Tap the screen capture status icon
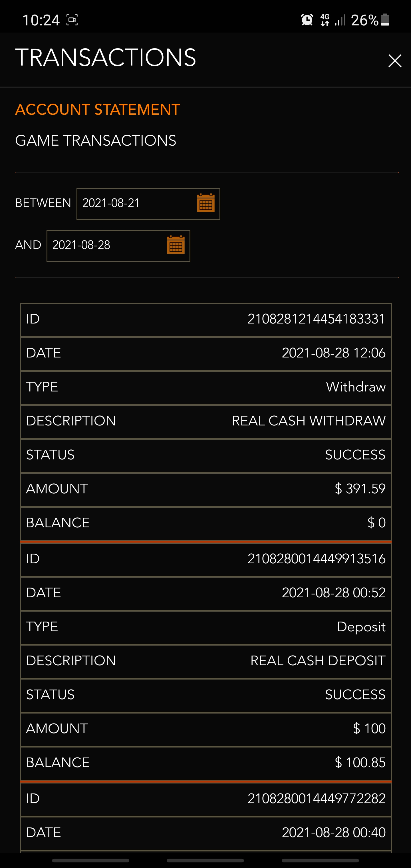The width and height of the screenshot is (411, 868). click(72, 20)
